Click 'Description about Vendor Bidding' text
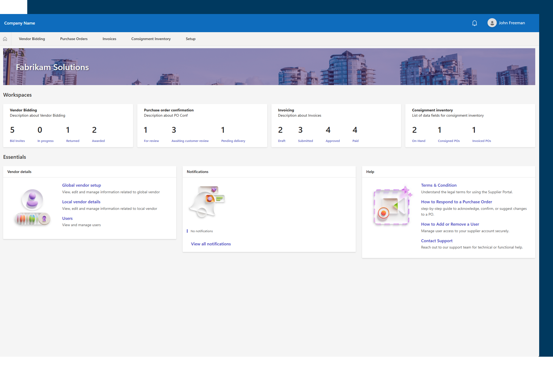Image resolution: width=553 pixels, height=392 pixels. coord(38,115)
